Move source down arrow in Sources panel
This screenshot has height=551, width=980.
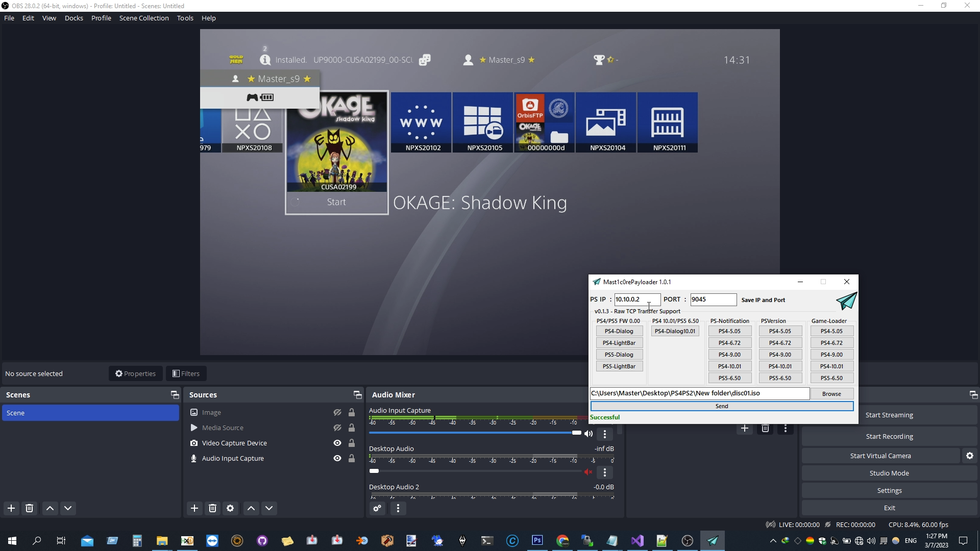point(269,508)
